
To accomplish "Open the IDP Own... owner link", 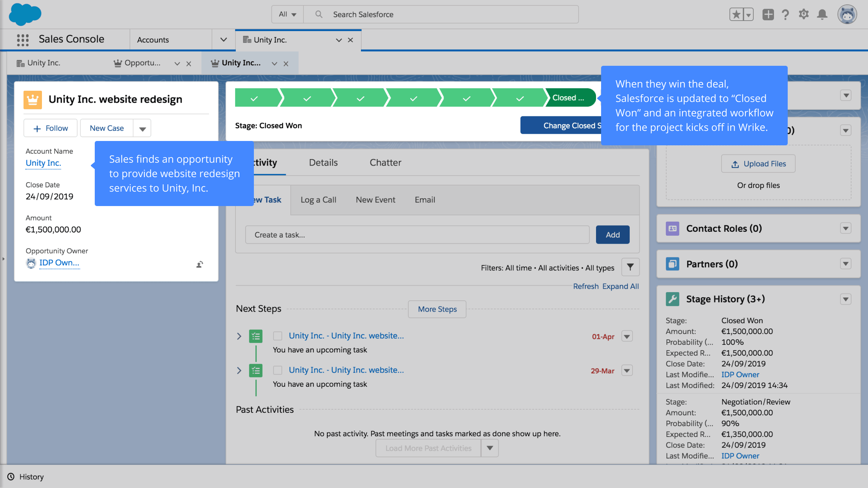I will [x=59, y=263].
